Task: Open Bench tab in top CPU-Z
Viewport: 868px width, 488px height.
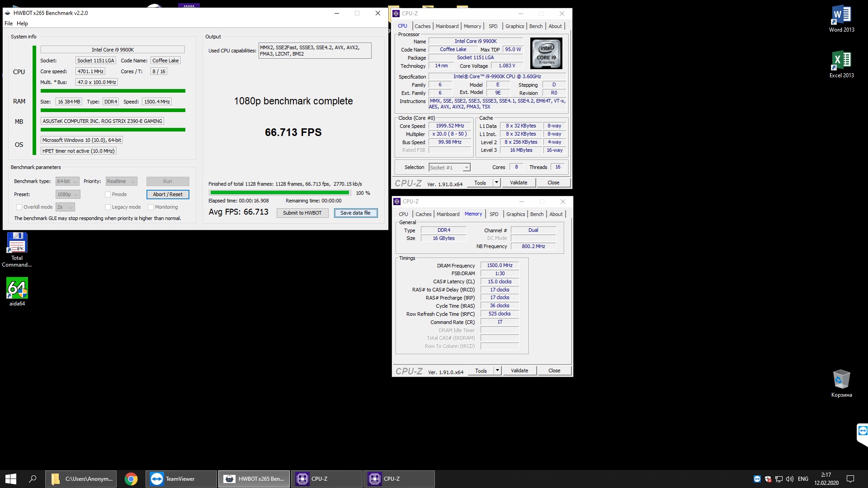Action: [536, 26]
